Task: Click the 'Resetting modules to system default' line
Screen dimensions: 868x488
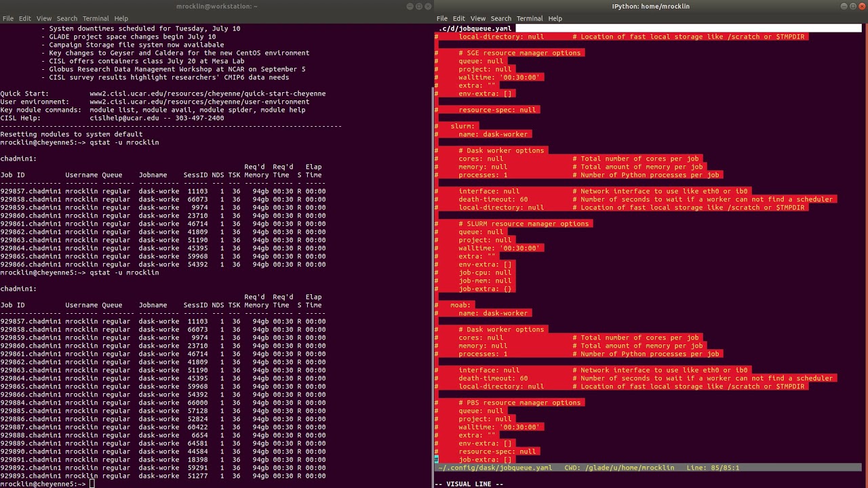Action: (x=71, y=134)
